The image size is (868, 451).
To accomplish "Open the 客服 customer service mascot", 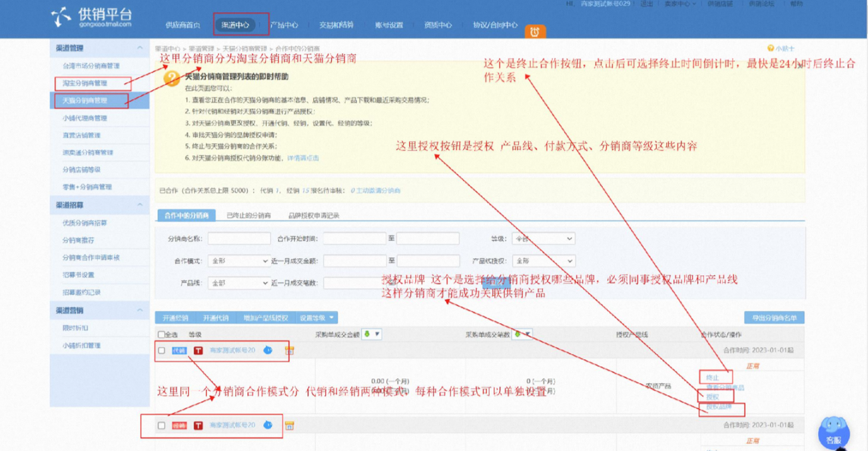I will pos(834,431).
